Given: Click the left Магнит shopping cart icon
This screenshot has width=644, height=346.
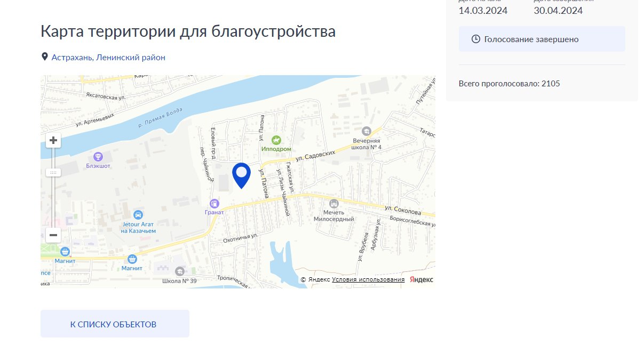Looking at the screenshot, I should [x=65, y=252].
